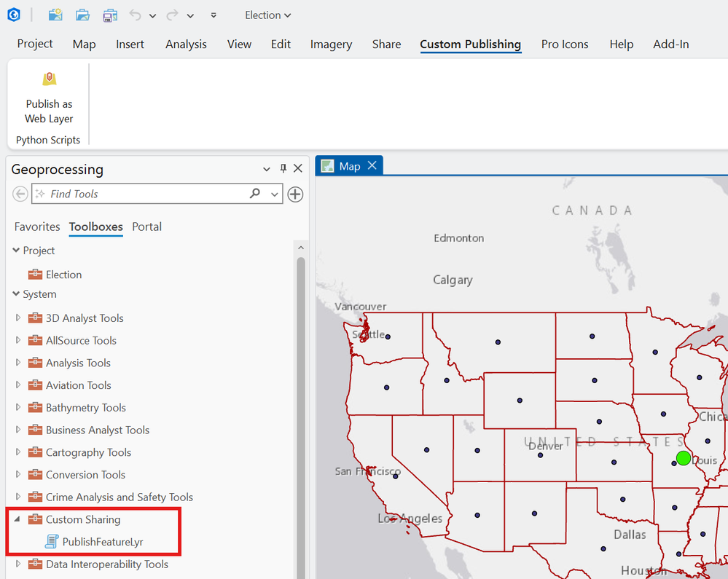Screen dimensions: 728x579
Task: Switch to the Insert ribbon tab
Action: click(x=130, y=44)
